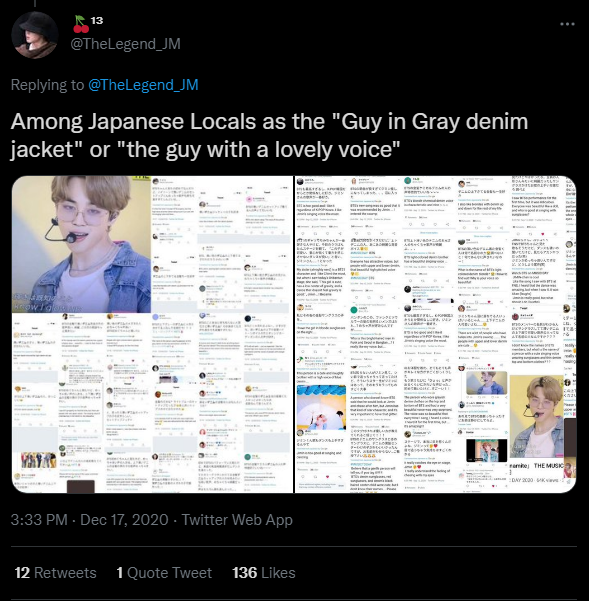
Task: Click the 13 next to cherry emoji
Action: (97, 20)
